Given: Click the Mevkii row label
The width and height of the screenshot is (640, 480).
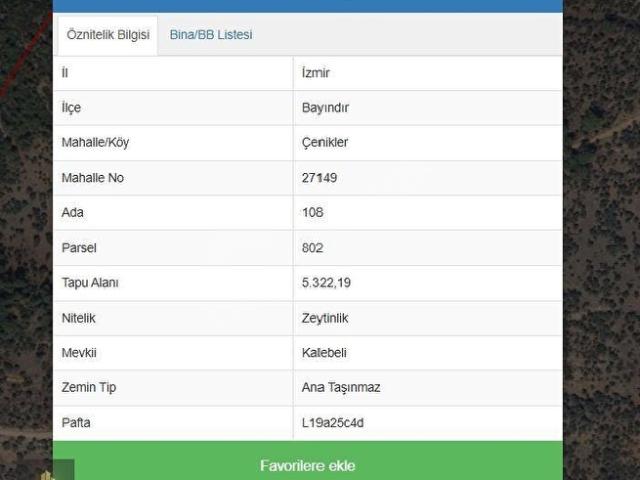Looking at the screenshot, I should pos(79,353).
